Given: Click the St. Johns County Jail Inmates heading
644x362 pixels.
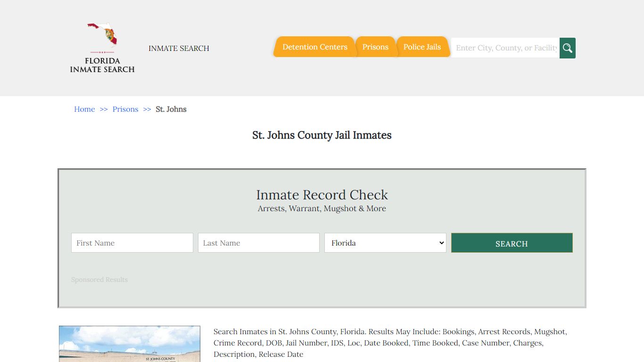Looking at the screenshot, I should (322, 135).
